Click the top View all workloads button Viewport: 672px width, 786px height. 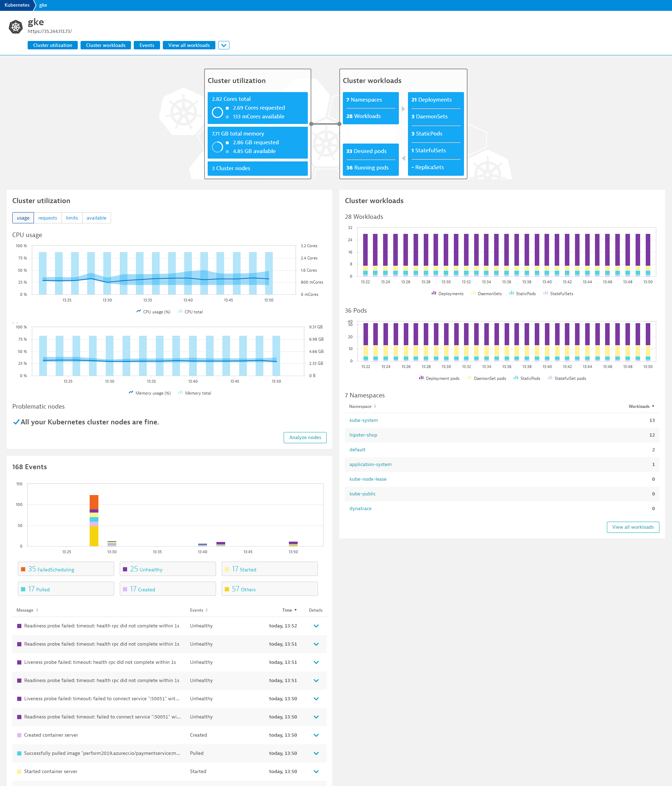tap(189, 45)
